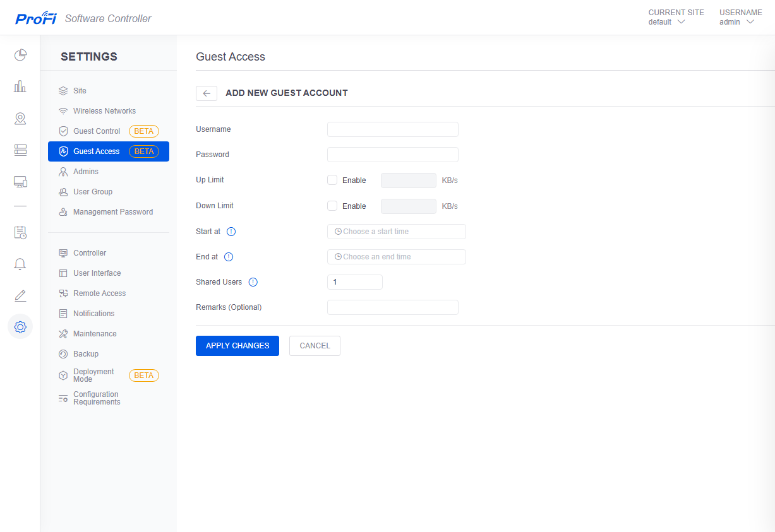The width and height of the screenshot is (775, 532).
Task: Open the statistics bar chart icon
Action: point(20,86)
